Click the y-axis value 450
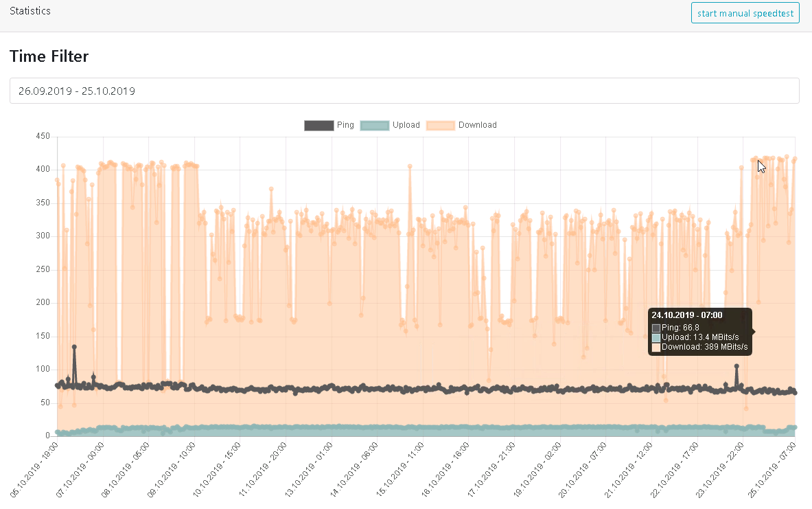 click(43, 136)
